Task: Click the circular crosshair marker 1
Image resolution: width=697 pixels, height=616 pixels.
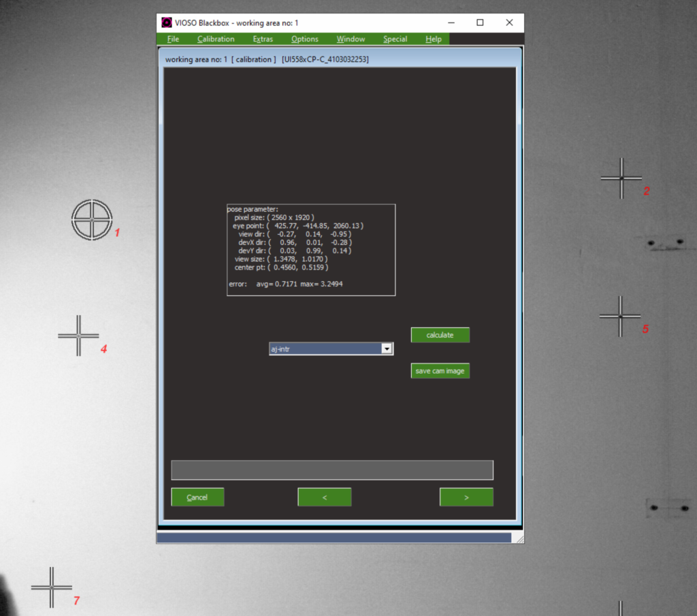Action: click(x=92, y=219)
